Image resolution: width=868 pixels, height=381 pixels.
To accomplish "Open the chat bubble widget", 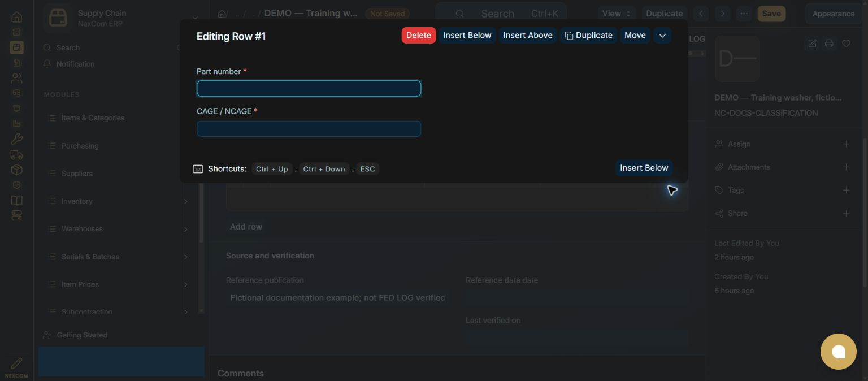I will tap(839, 352).
